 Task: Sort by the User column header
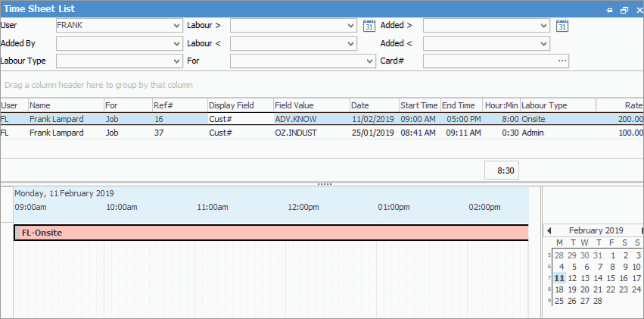coord(14,105)
